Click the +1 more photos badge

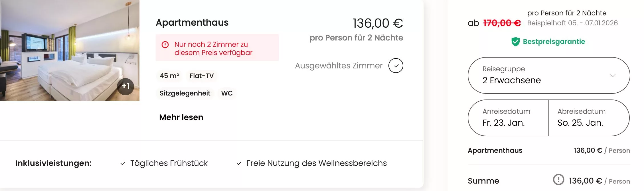(125, 86)
